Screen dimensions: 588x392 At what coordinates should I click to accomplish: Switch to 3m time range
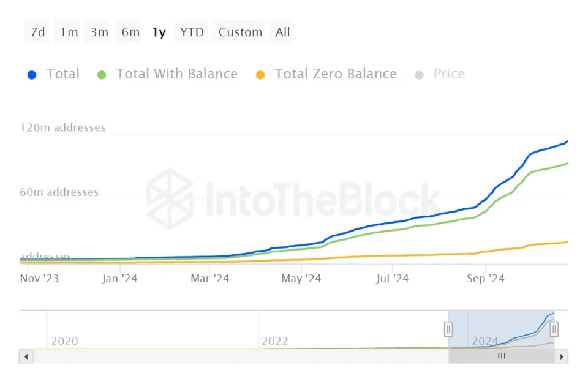point(99,32)
